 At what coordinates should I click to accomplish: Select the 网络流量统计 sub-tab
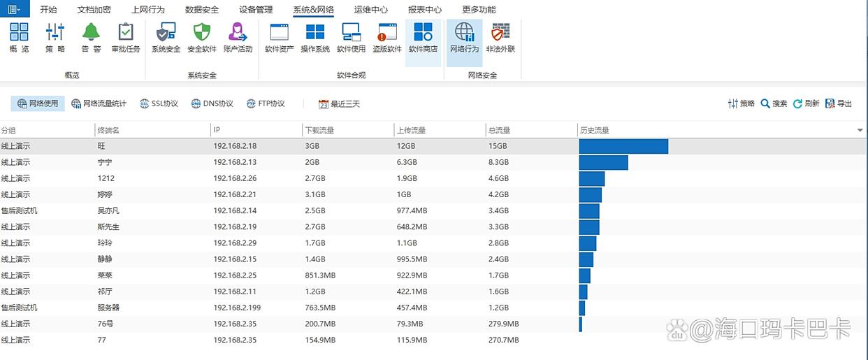click(99, 103)
